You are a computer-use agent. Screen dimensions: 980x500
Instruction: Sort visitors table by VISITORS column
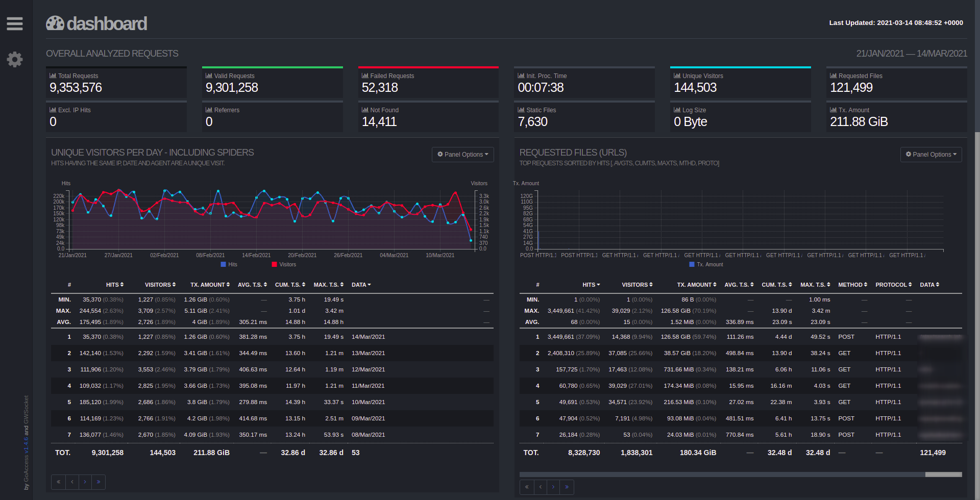[x=160, y=285]
